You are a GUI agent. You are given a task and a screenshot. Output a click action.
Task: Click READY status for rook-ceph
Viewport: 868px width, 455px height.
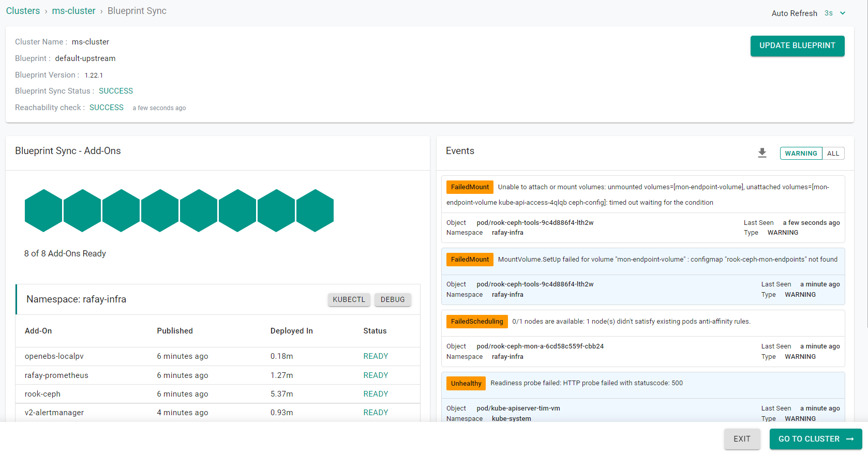[x=376, y=394]
